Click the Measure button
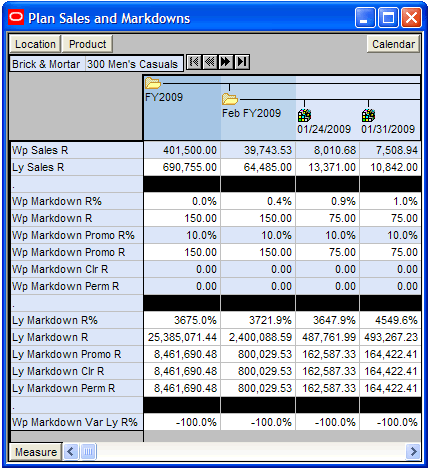The width and height of the screenshot is (429, 469). (36, 452)
